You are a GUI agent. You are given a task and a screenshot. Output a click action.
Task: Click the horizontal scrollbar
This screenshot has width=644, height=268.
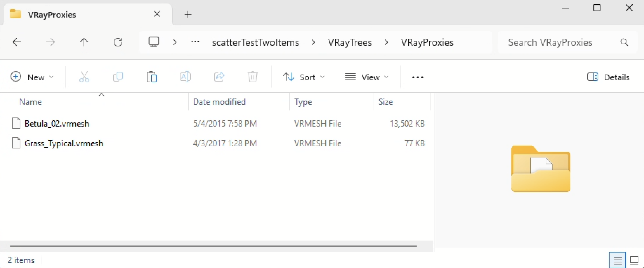click(213, 246)
